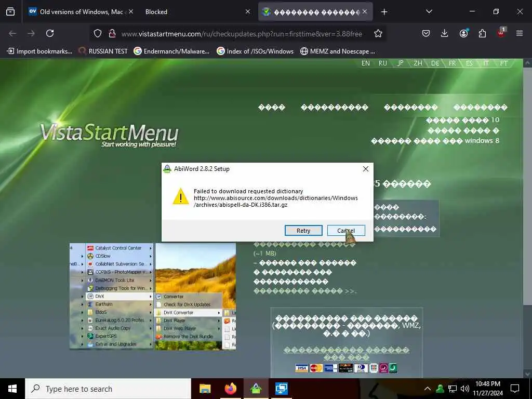532x399 pixels.
Task: Open a new tab with the plus button
Action: [384, 12]
